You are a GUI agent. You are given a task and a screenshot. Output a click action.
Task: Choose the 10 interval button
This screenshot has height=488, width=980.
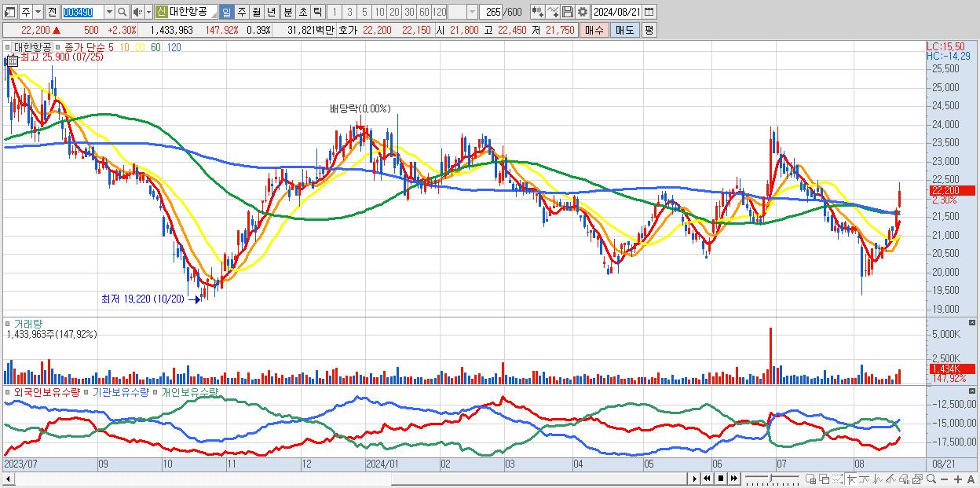tap(379, 12)
